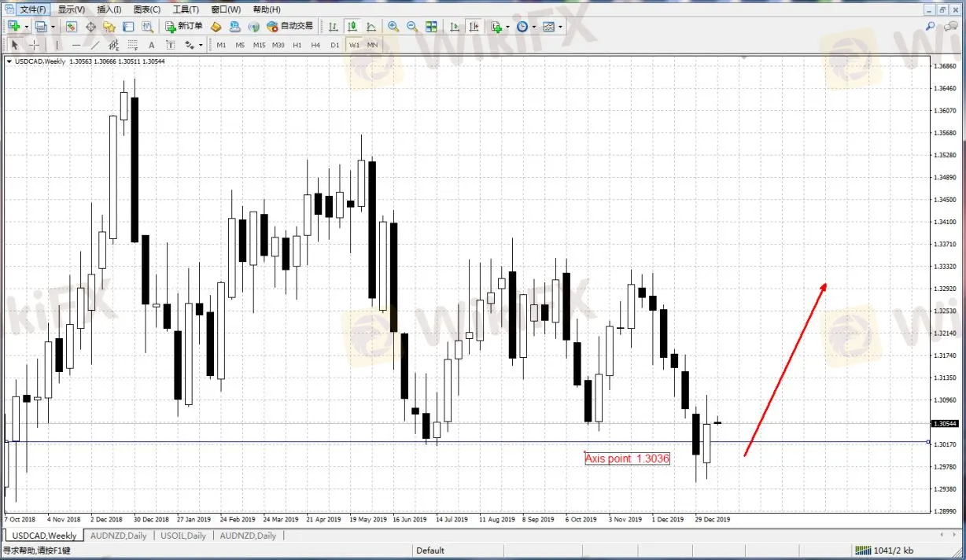Click the signals broadcast icon
This screenshot has height=560, width=966.
pyautogui.click(x=253, y=26)
